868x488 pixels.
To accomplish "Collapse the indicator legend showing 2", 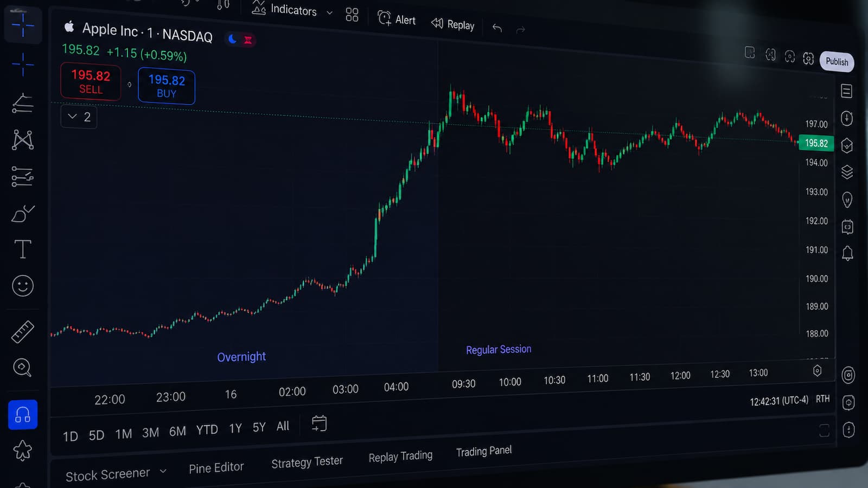I will (79, 117).
